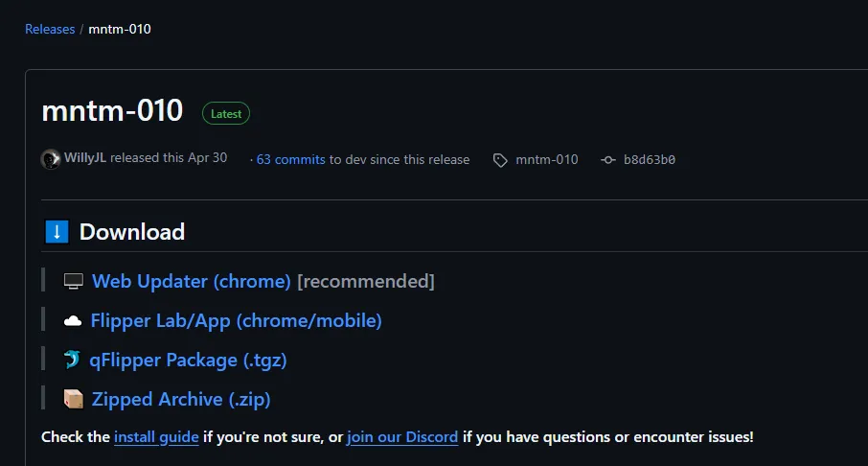Screen dimensions: 868x466
Task: Open Flipper Lab/App (chrome/mobile) link
Action: click(x=236, y=321)
